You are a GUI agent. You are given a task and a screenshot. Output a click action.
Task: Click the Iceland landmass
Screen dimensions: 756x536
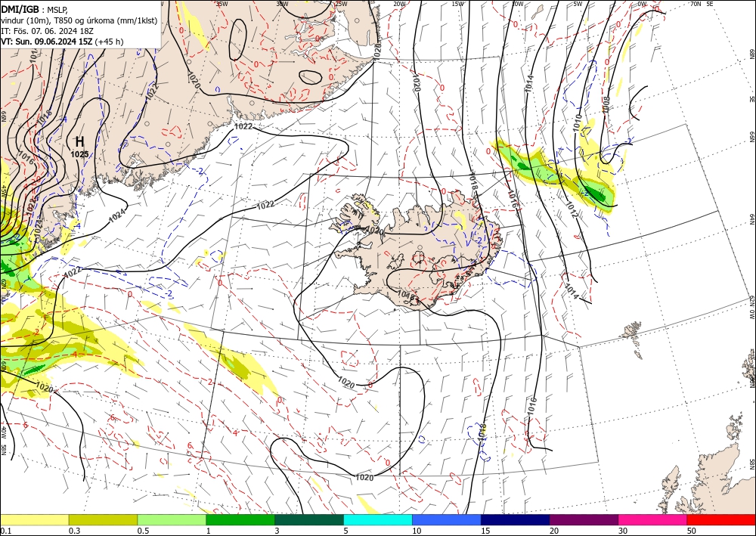pos(414,251)
